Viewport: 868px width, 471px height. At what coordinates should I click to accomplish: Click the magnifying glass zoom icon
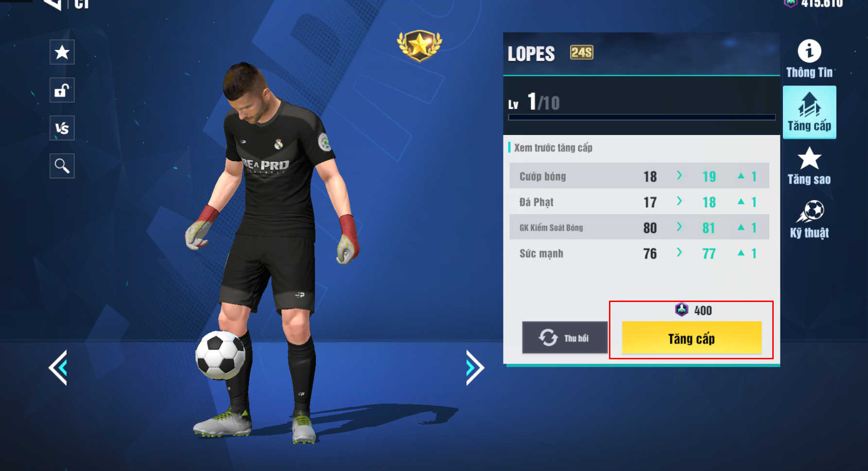(x=62, y=166)
